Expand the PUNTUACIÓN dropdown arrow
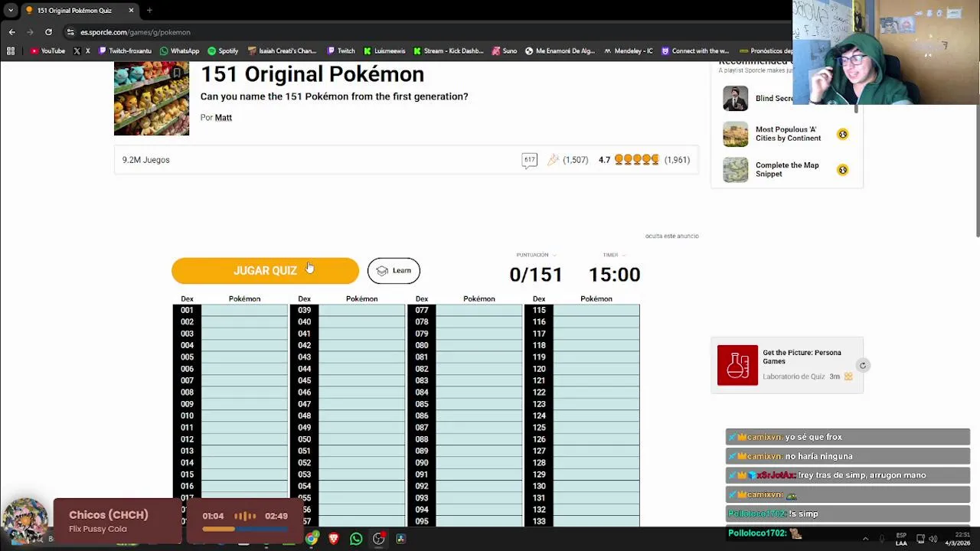The image size is (980, 551). [x=554, y=255]
